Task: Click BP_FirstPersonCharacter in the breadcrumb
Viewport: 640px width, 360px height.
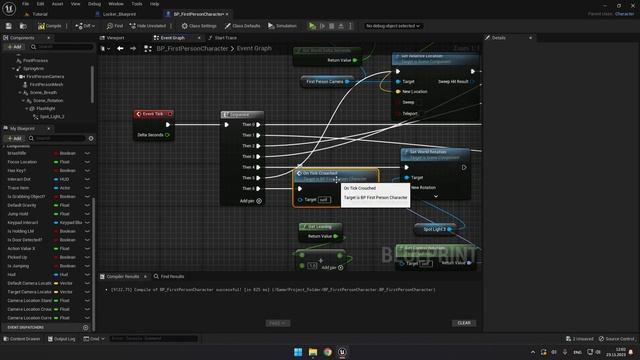Action: 192,48
